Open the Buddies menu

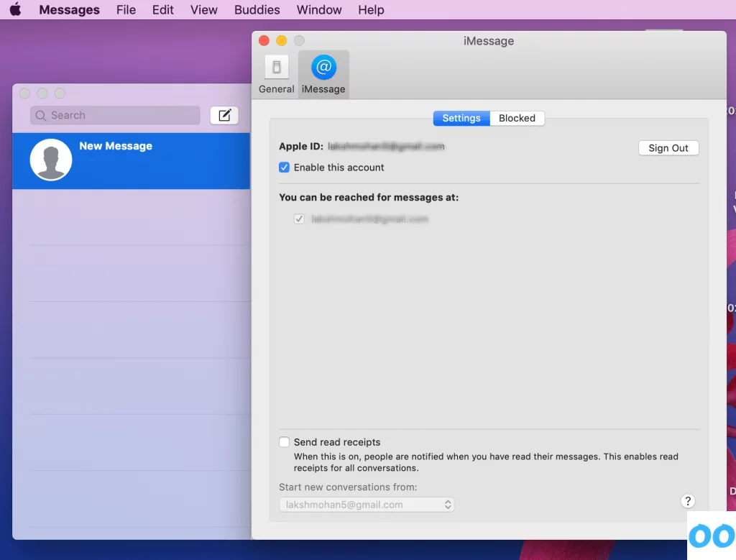point(257,10)
